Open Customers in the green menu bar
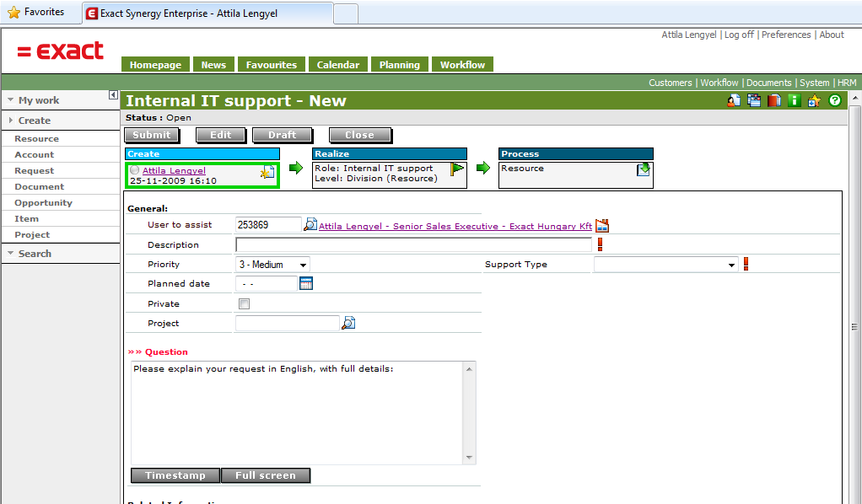Viewport: 862px width, 504px height. (671, 83)
